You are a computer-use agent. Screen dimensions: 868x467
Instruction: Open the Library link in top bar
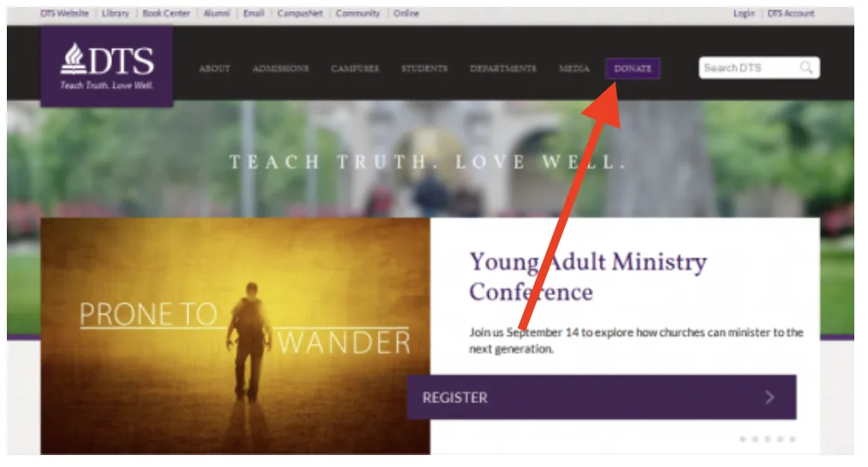click(116, 14)
